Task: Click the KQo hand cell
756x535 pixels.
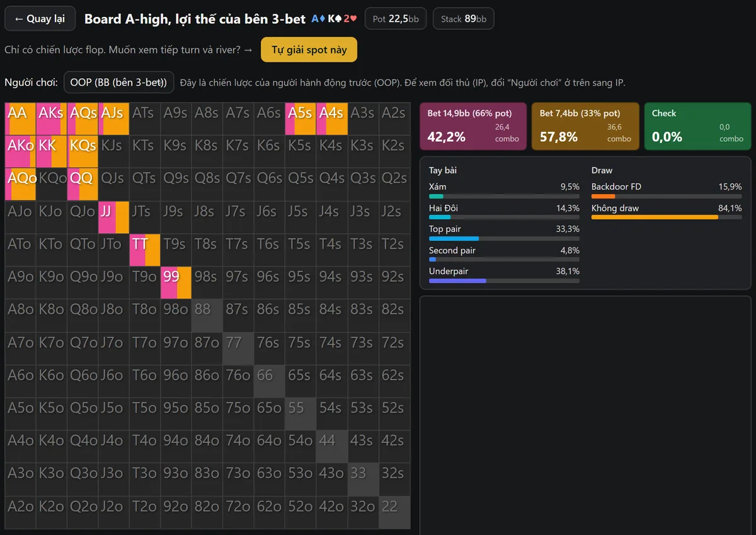Action: point(51,184)
